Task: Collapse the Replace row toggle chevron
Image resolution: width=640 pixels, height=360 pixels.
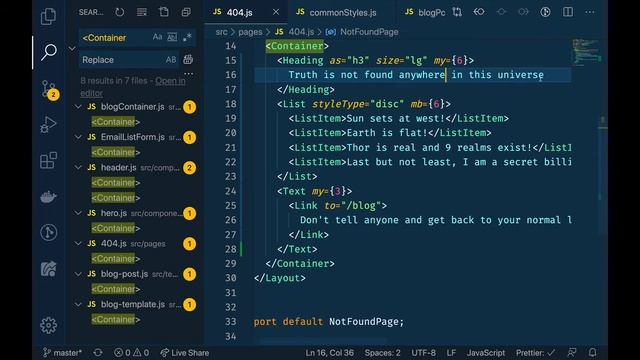Action: point(72,49)
